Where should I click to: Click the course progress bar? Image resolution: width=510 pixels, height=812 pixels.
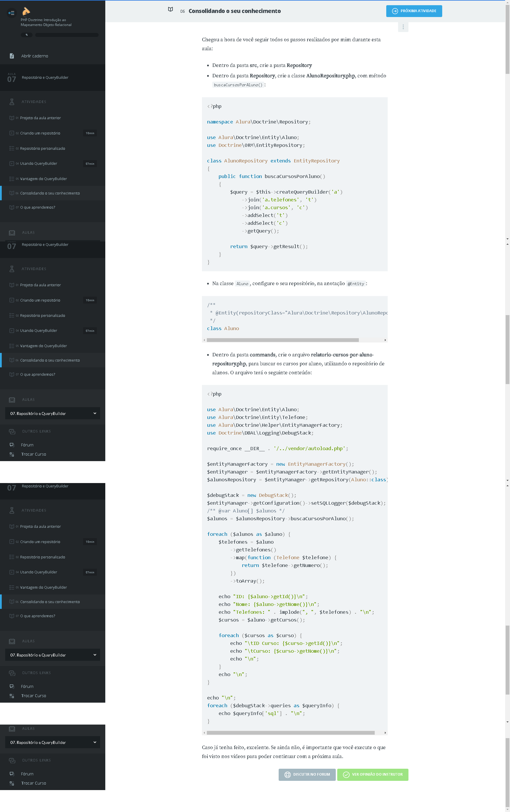[67, 35]
